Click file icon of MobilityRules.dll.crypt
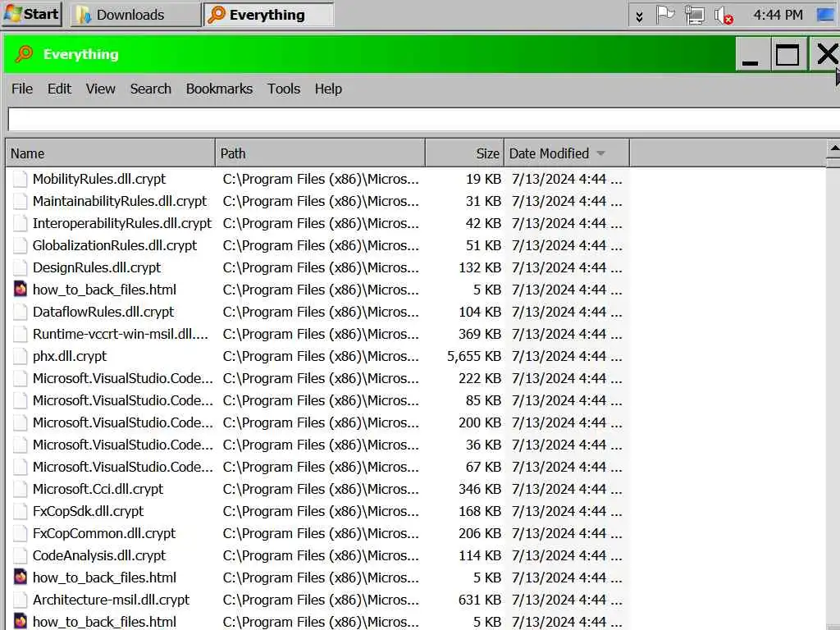 click(x=21, y=179)
